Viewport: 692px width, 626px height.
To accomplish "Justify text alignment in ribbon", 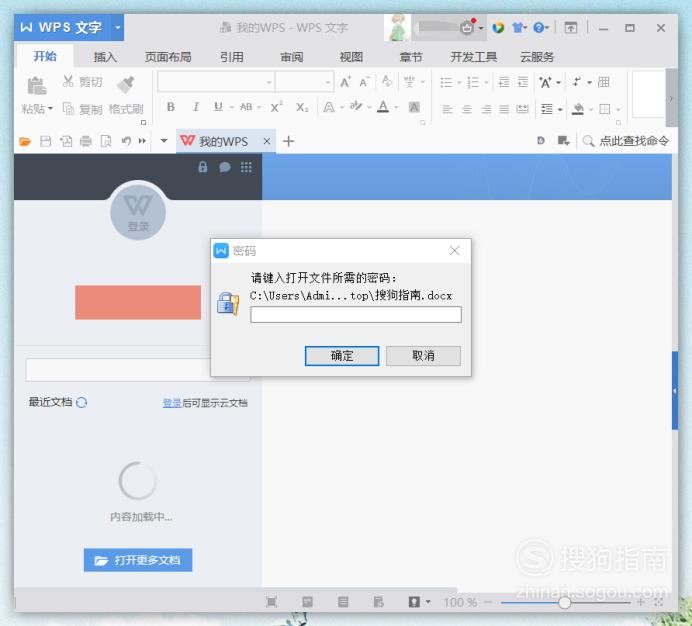I will pyautogui.click(x=504, y=109).
